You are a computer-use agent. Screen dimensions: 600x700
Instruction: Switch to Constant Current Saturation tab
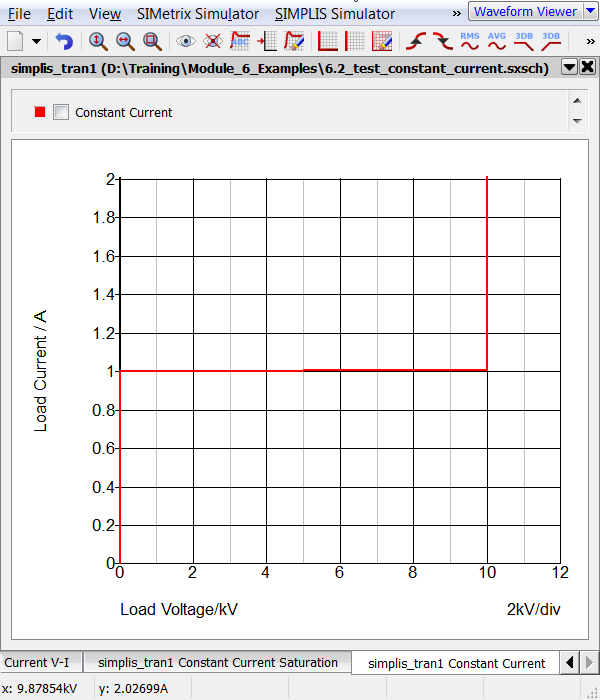click(217, 662)
